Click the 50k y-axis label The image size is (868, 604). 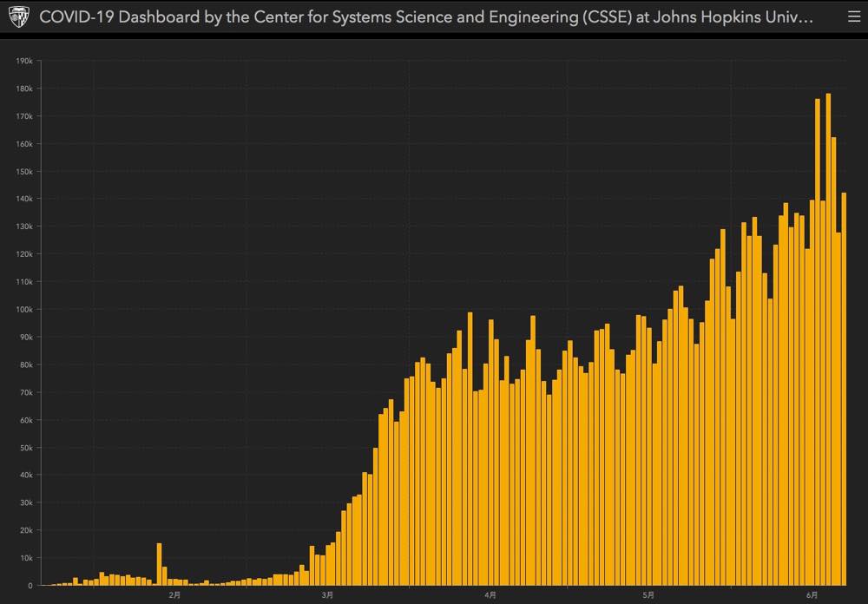click(x=26, y=448)
